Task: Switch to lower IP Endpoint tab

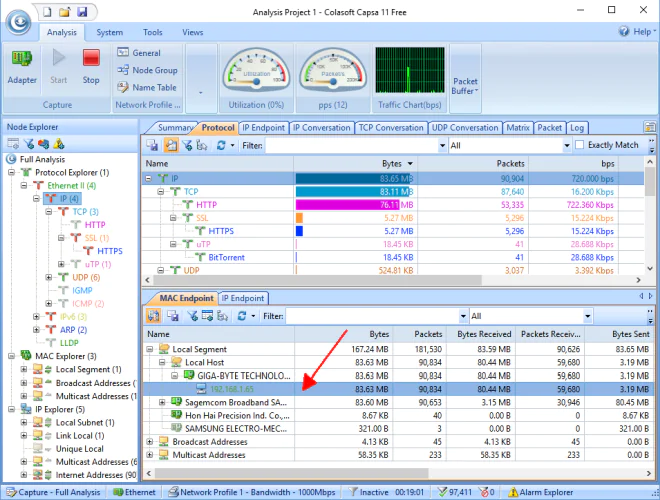Action: click(243, 298)
